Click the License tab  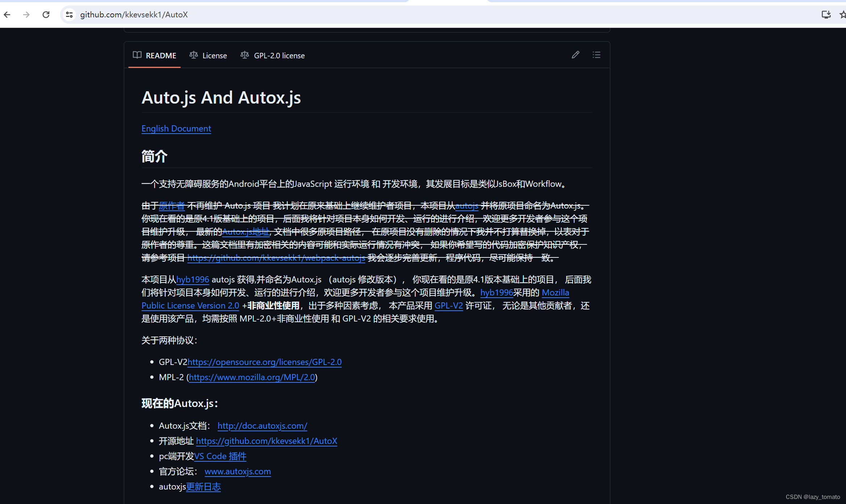point(209,55)
